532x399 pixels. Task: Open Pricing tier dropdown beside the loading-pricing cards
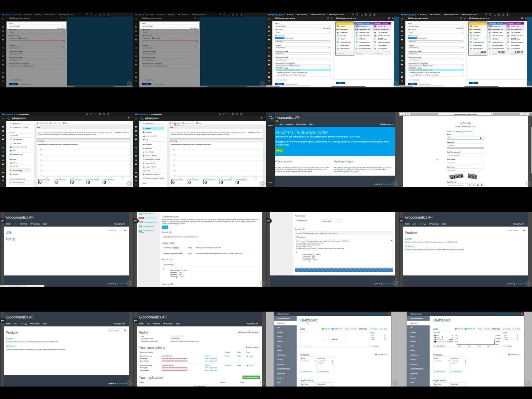pos(303,66)
